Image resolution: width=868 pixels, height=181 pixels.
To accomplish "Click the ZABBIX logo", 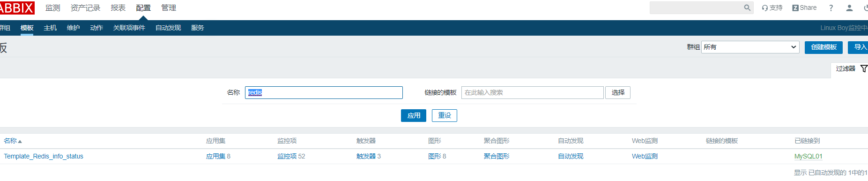I will click(17, 8).
